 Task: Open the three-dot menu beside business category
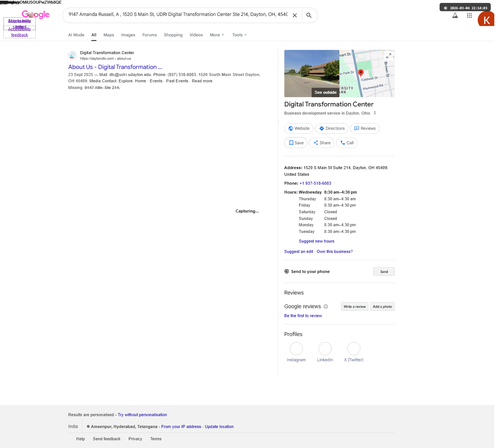click(x=375, y=113)
